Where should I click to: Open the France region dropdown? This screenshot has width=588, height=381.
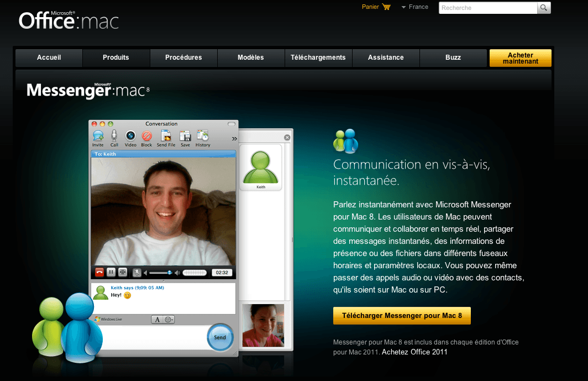pyautogui.click(x=414, y=7)
